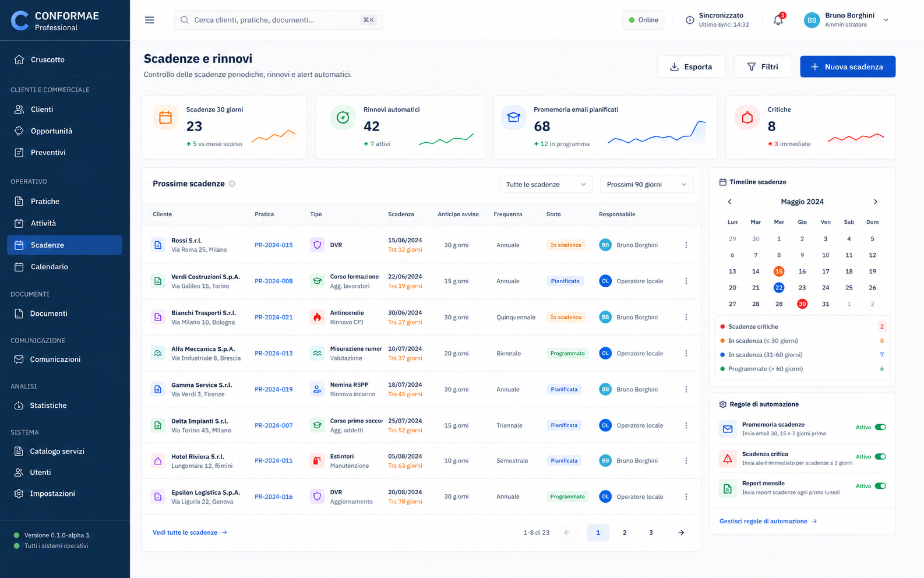Click the Nuova scadenza button
This screenshot has height=578, width=924.
pos(848,67)
